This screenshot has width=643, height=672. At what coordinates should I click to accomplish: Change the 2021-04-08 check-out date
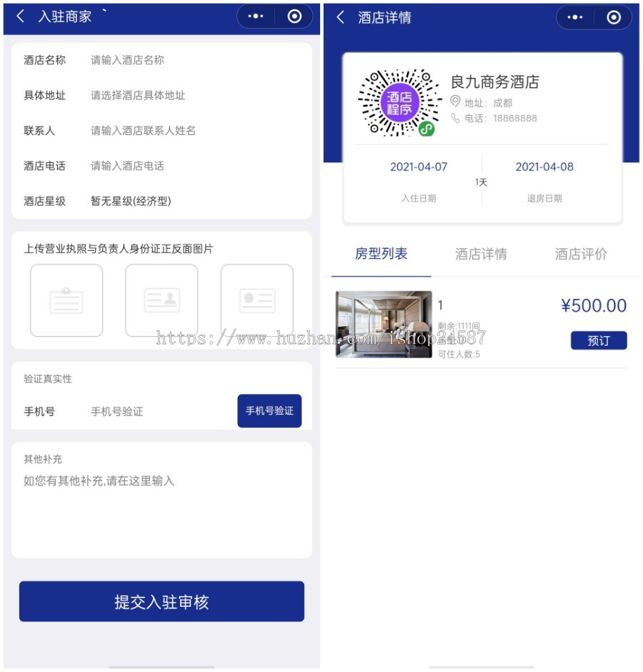[x=544, y=167]
